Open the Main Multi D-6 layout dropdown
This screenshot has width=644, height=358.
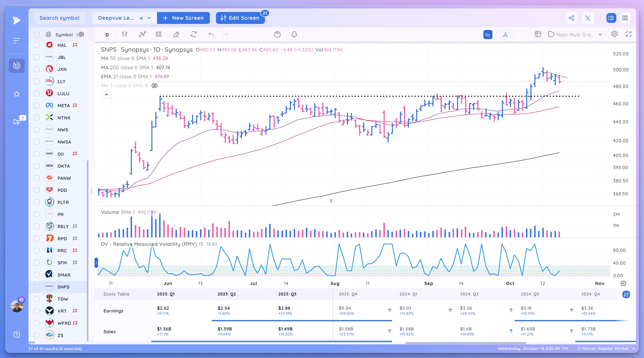[600, 35]
